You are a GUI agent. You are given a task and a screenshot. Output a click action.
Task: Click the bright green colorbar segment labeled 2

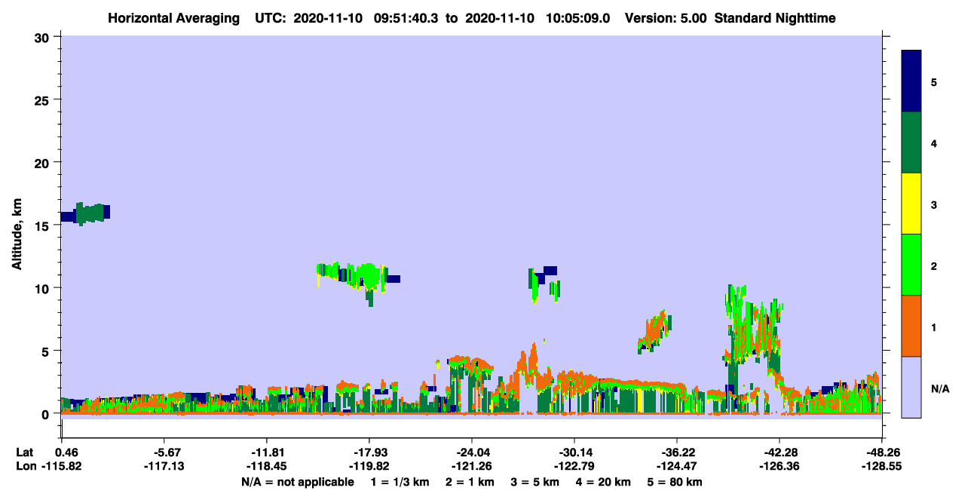coord(911,265)
